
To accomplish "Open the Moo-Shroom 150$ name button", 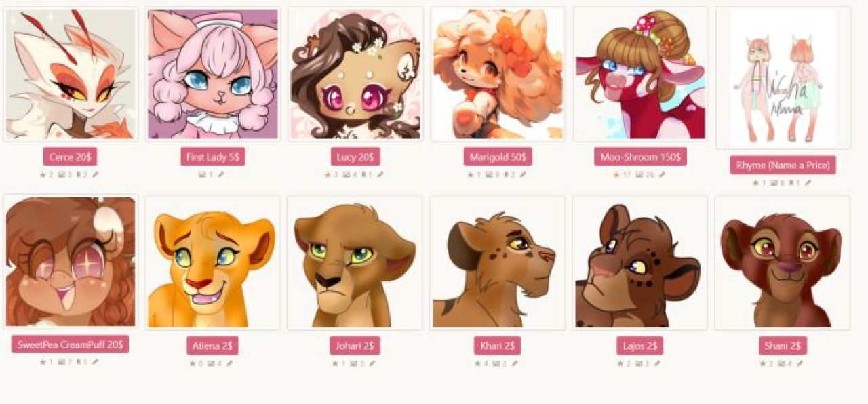I will click(x=640, y=157).
